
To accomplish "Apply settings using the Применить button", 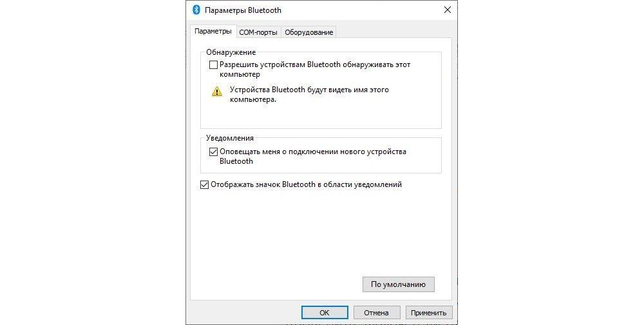I will point(428,313).
